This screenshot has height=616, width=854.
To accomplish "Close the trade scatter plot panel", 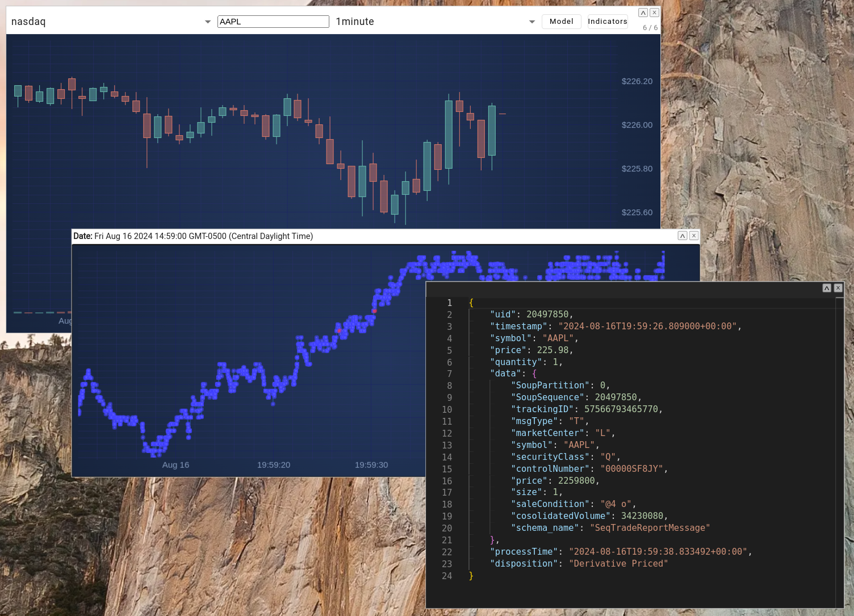I will 694,236.
